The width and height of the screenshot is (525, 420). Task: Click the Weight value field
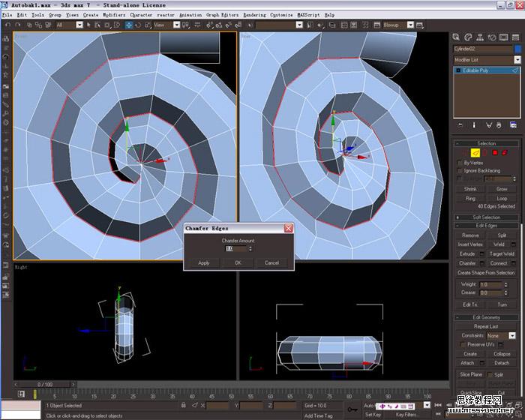coord(490,285)
